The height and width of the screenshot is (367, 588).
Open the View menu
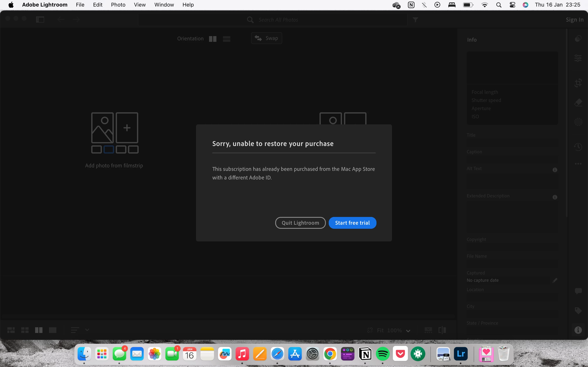[x=140, y=5]
